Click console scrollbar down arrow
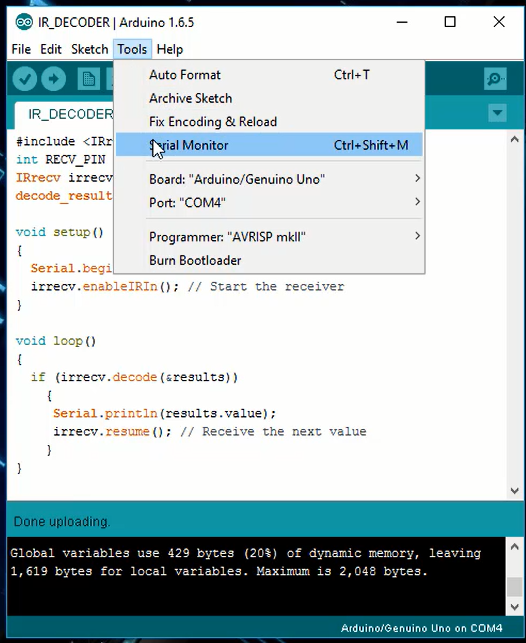526x643 pixels. tap(515, 607)
